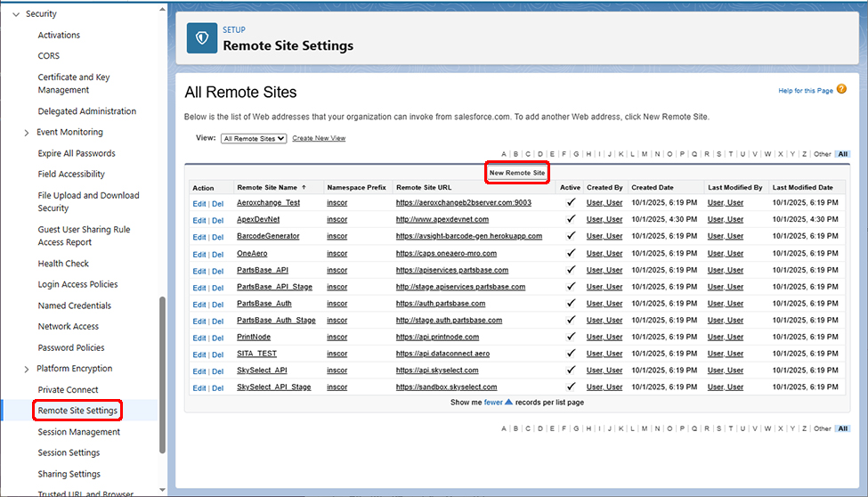This screenshot has width=868, height=497.
Task: Open the SkySelect_API remote site
Action: click(x=262, y=371)
